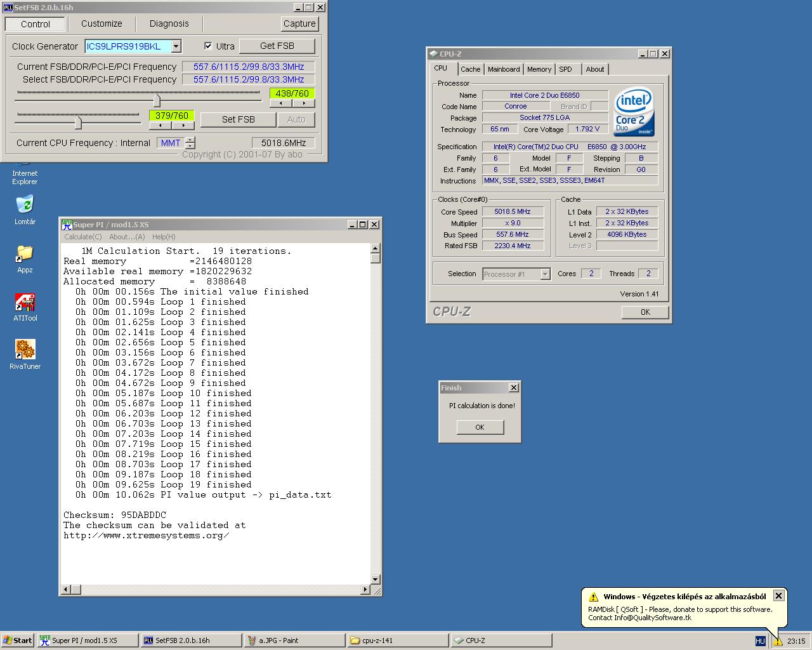This screenshot has height=650, width=812.
Task: Open the Mainboard tab in CPU-Z
Action: (x=504, y=69)
